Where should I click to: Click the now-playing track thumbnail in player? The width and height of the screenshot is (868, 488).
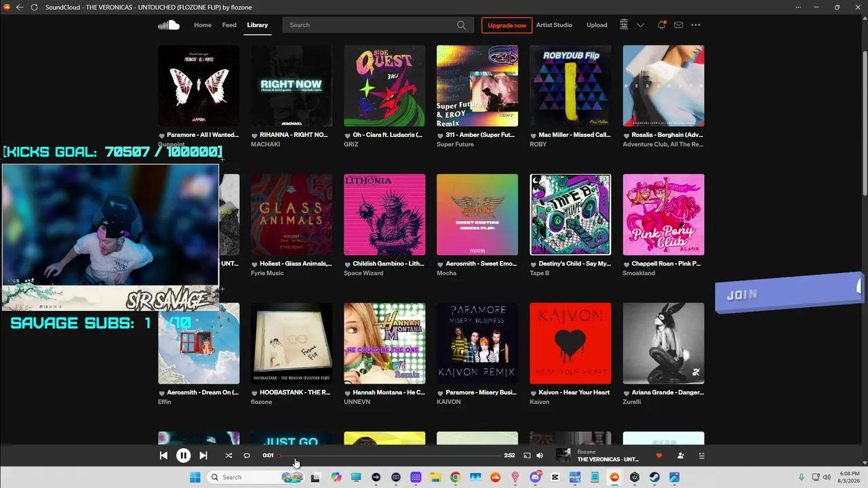coord(563,455)
